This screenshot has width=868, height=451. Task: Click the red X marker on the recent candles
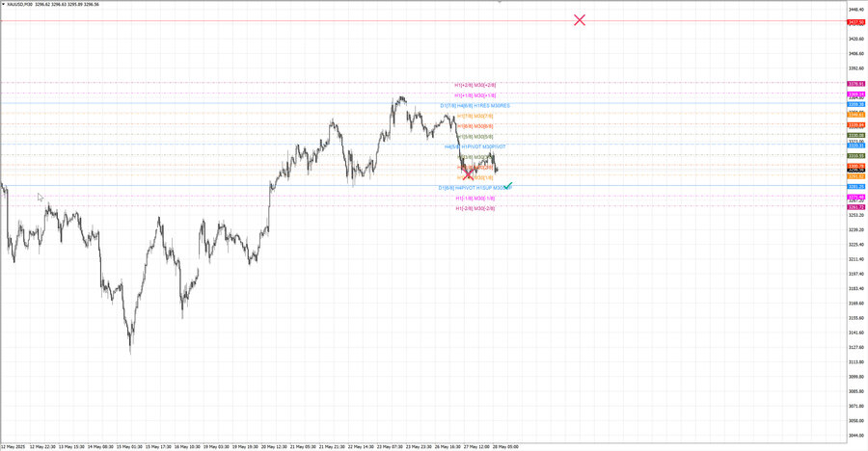click(x=469, y=174)
